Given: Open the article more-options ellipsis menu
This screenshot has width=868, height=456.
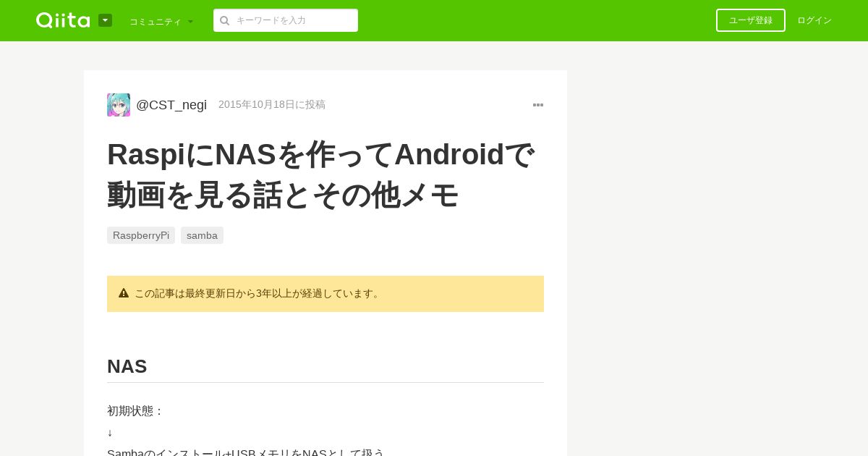Looking at the screenshot, I should pos(538,105).
